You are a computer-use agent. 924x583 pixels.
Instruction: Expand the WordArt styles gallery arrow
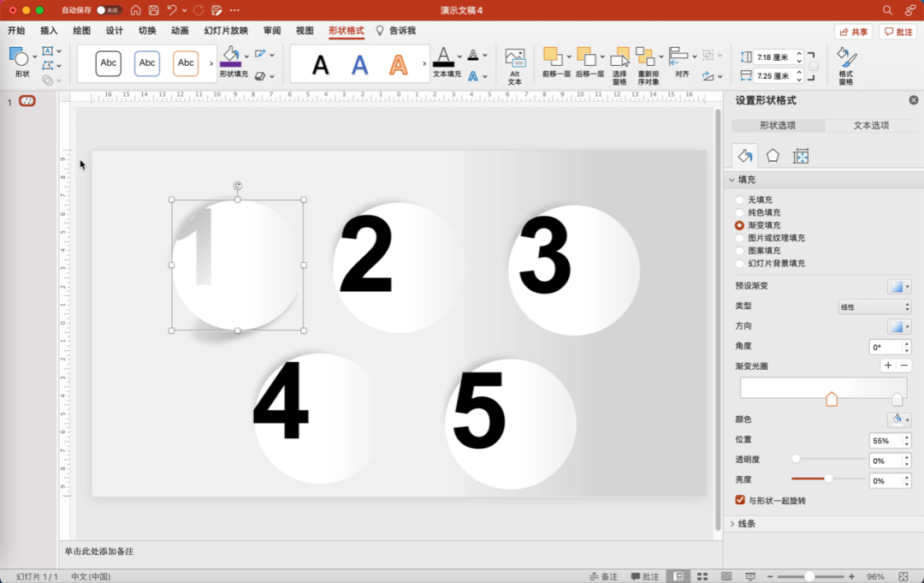(x=424, y=63)
